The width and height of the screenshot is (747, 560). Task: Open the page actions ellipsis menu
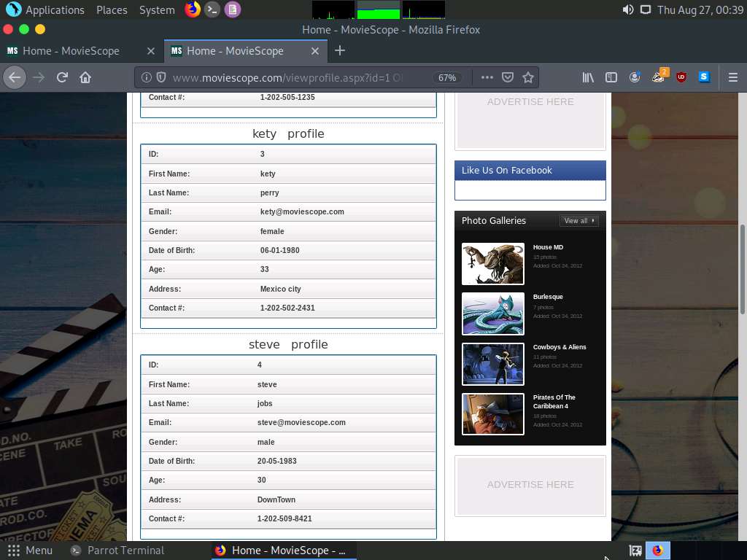[487, 77]
